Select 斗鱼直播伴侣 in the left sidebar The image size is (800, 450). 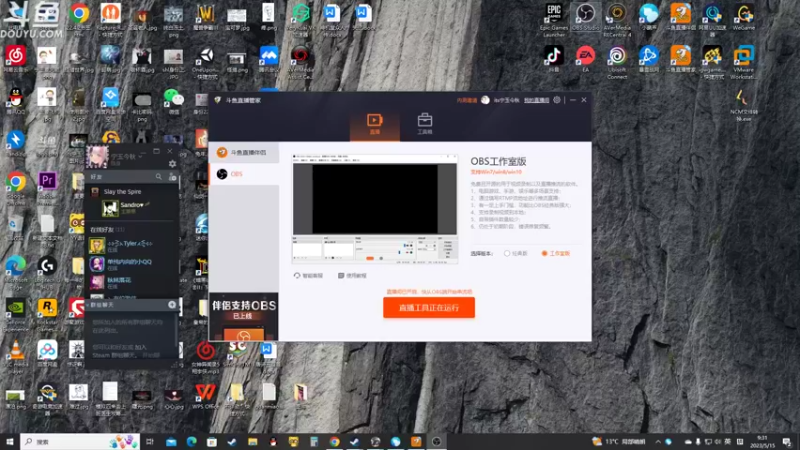coord(244,153)
